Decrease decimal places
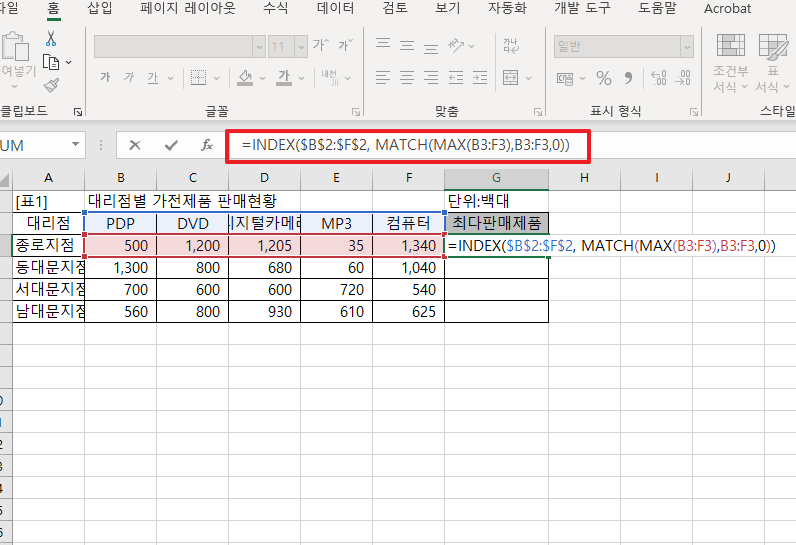This screenshot has height=545, width=796. tap(683, 78)
